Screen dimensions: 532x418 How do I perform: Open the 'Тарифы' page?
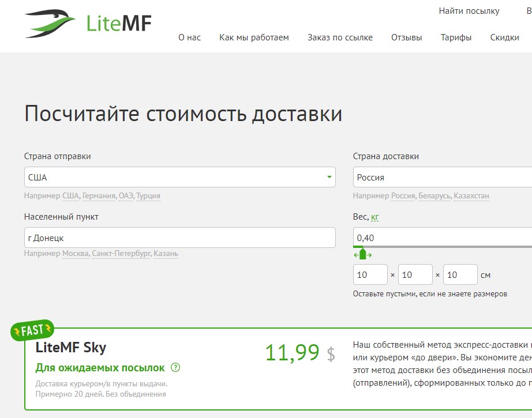pos(456,37)
